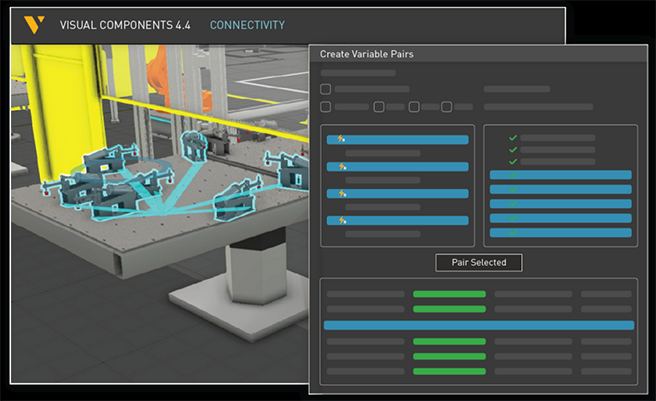Click signal icon on second blue left-list row

coord(342,167)
